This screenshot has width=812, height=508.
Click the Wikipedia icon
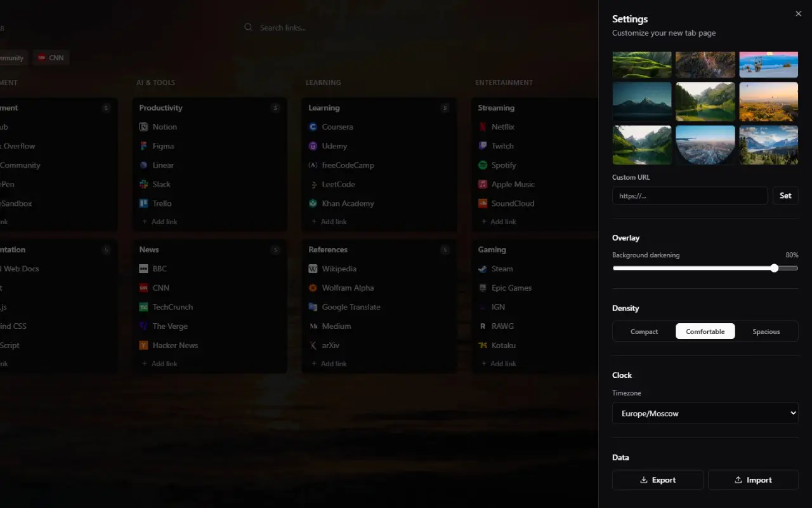tap(313, 269)
